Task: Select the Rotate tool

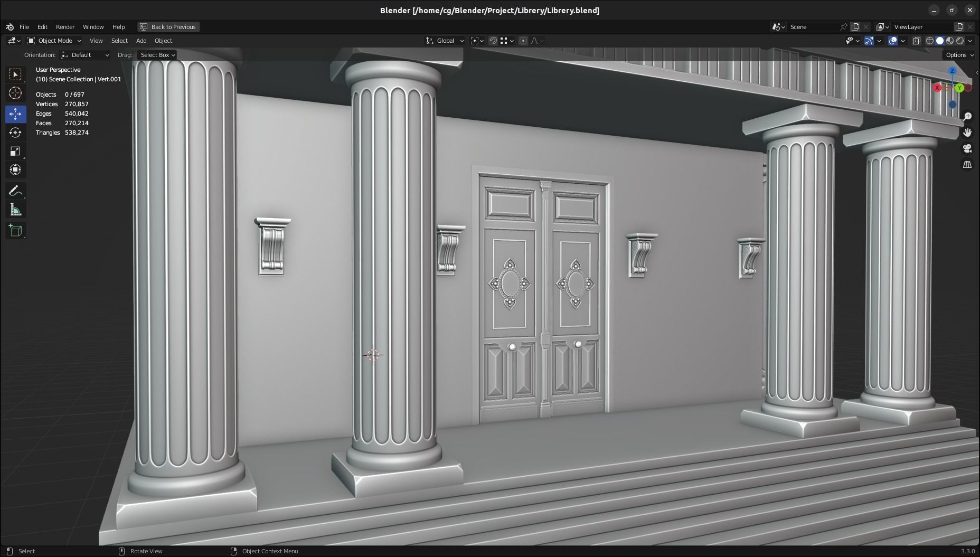Action: (15, 133)
